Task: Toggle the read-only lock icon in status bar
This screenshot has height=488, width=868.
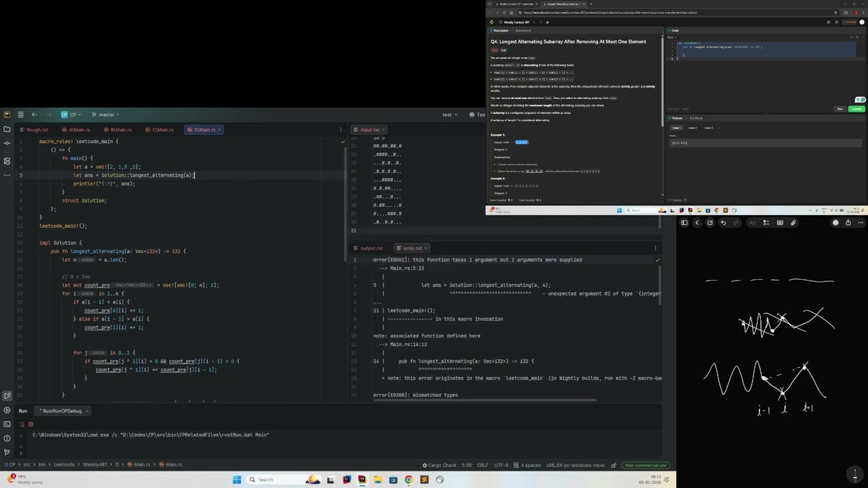Action: (614, 466)
